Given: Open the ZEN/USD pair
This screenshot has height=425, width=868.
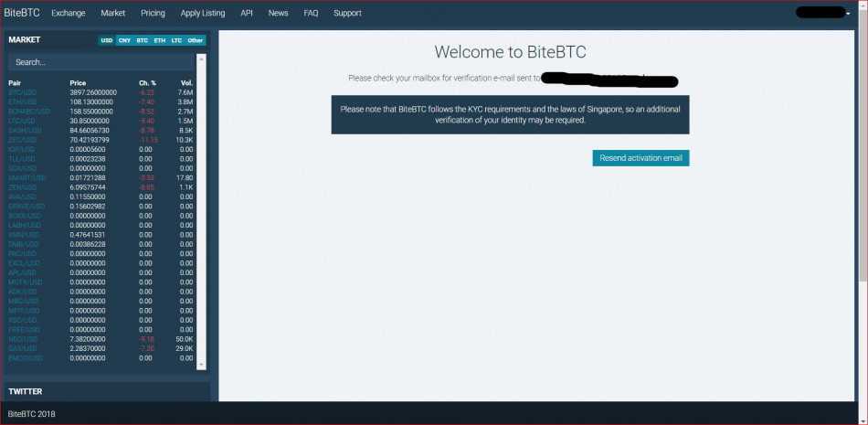Looking at the screenshot, I should (x=22, y=187).
